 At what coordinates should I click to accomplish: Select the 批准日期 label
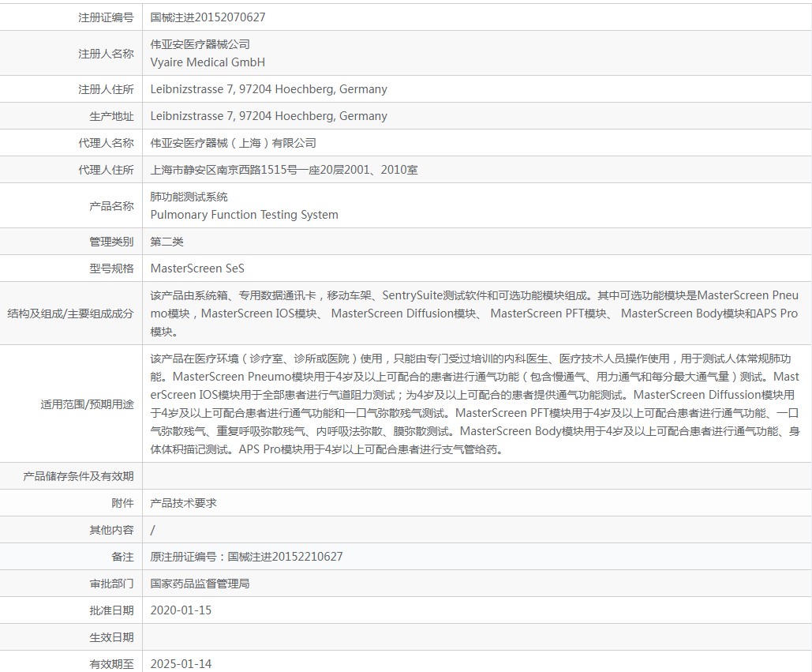pos(111,610)
